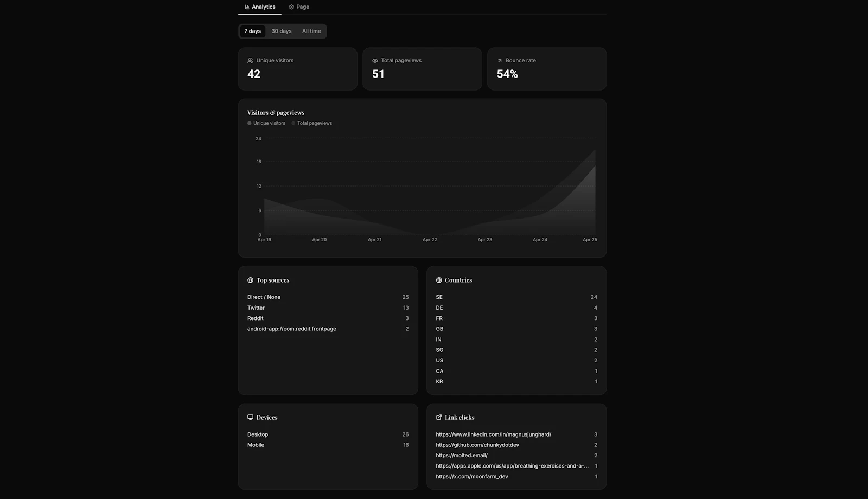868x499 pixels.
Task: Click the monitor icon beside Devices
Action: pos(250,417)
